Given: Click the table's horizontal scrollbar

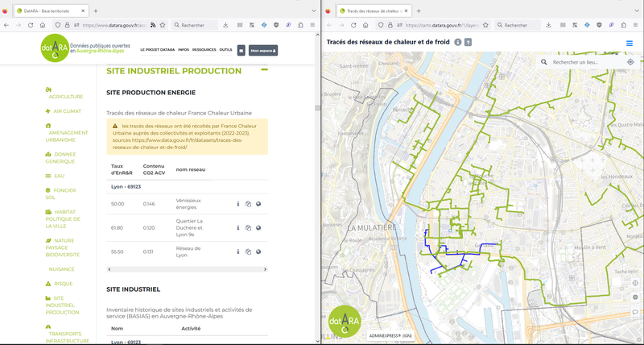Looking at the screenshot, I should point(185,270).
